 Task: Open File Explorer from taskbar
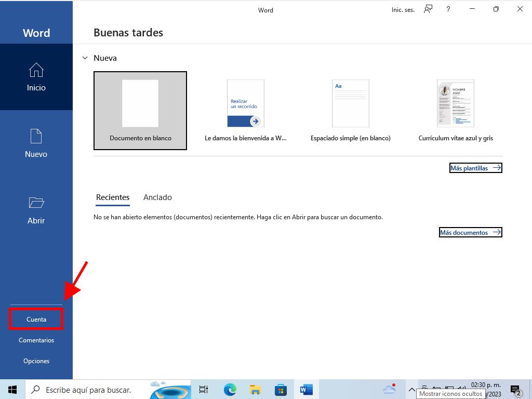255,390
